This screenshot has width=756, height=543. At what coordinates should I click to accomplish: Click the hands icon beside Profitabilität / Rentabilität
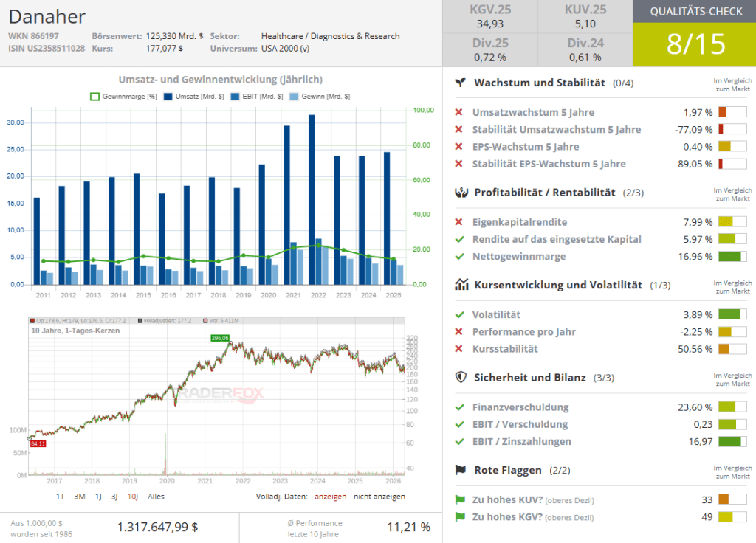(461, 193)
